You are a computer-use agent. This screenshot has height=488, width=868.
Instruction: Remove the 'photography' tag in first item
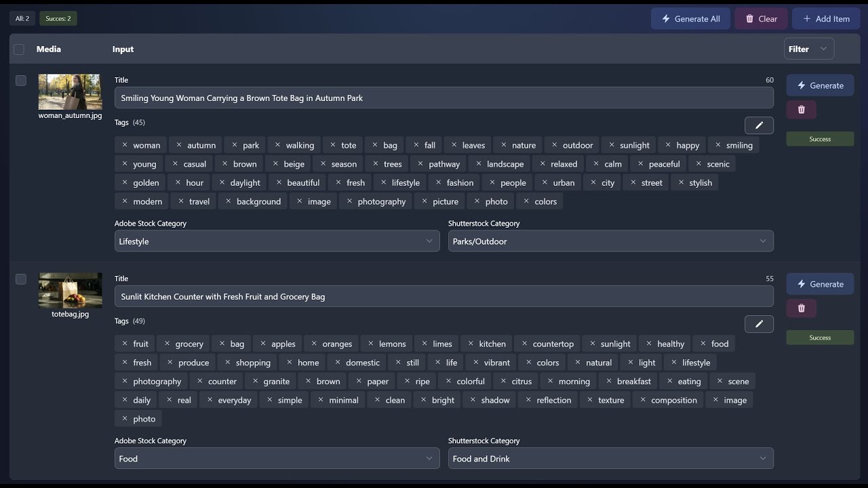(349, 201)
